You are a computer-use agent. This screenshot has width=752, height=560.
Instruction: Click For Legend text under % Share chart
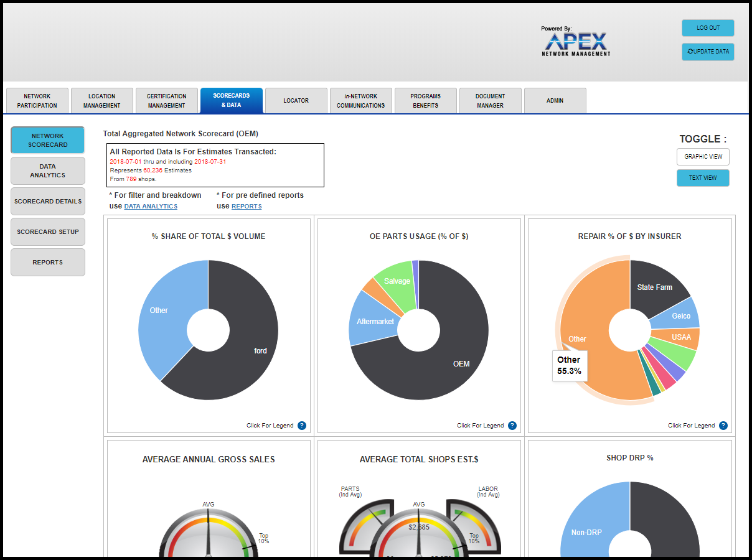pyautogui.click(x=270, y=426)
